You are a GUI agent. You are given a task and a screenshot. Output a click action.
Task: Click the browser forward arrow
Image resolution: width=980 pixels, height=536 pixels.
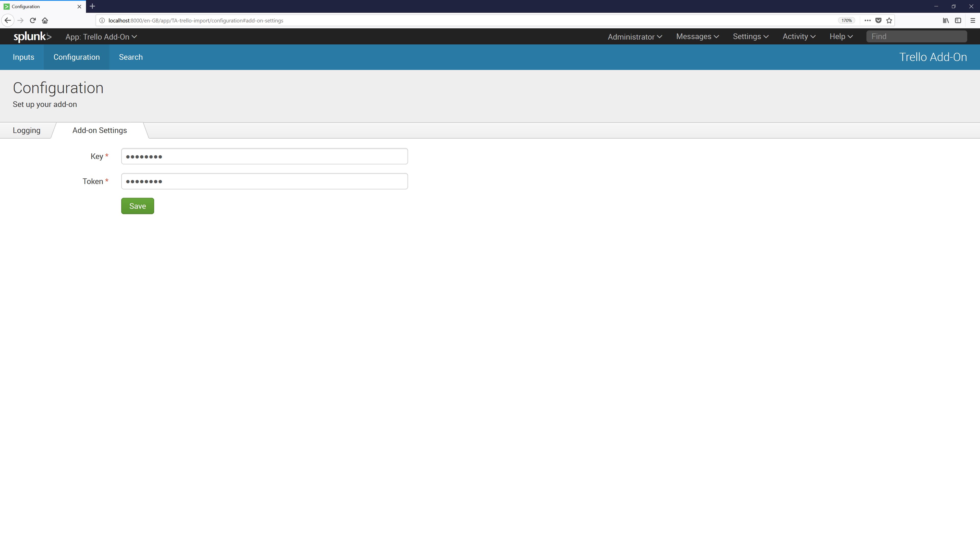tap(20, 20)
